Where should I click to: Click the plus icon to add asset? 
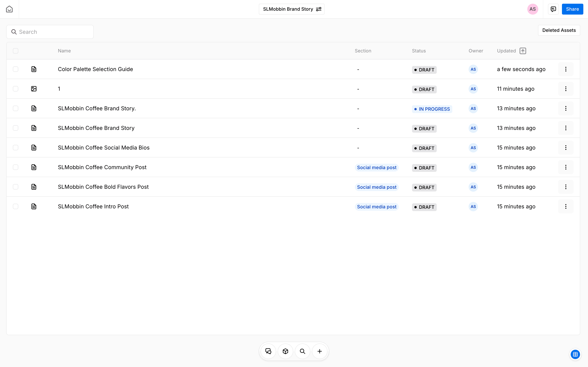coord(319,351)
